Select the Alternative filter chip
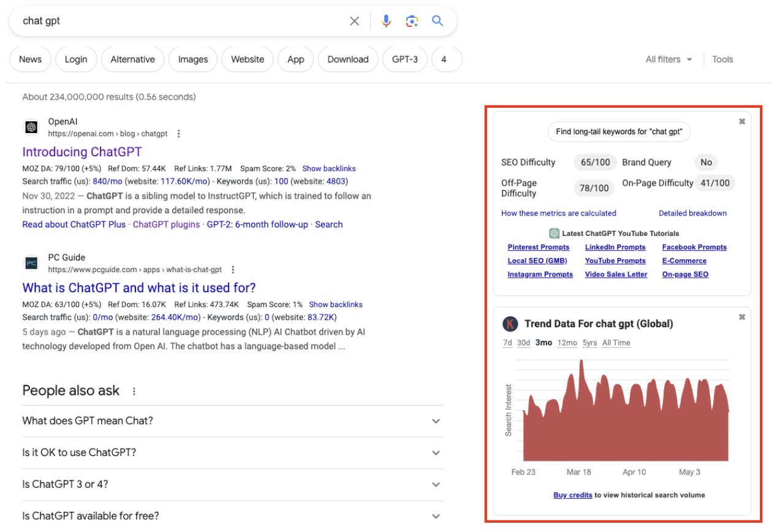The height and width of the screenshot is (532, 777). pyautogui.click(x=132, y=59)
